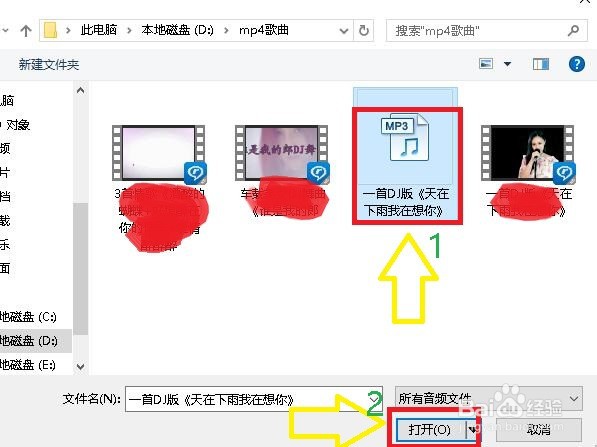Select the video thumbnail with 是我的郎DJ舞
Screen dimensions: 597x447
pyautogui.click(x=281, y=153)
